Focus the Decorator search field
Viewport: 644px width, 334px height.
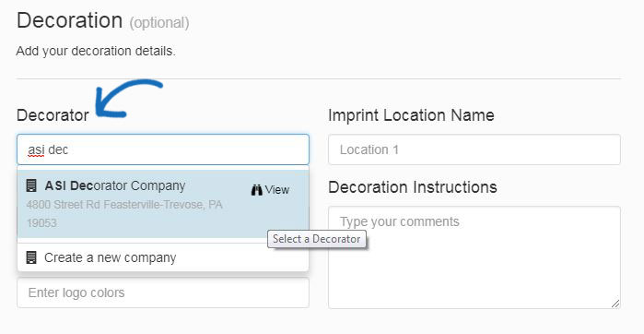pos(163,149)
